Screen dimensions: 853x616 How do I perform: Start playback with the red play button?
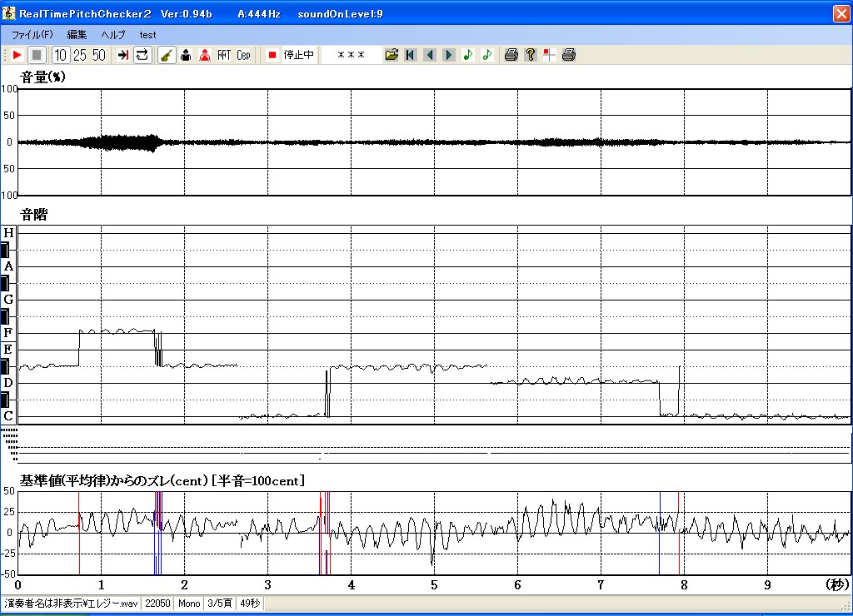pos(17,55)
